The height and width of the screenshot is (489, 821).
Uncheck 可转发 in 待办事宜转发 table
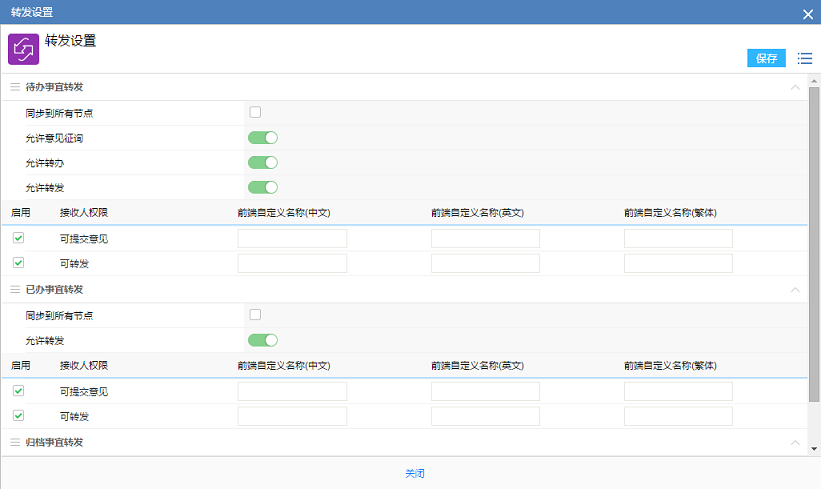coord(18,263)
